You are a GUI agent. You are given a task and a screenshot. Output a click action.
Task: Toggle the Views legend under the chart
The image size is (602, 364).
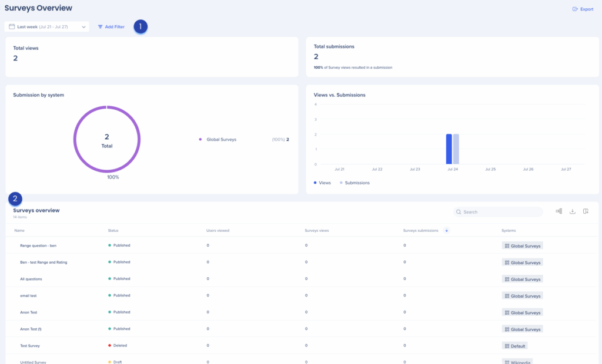[x=322, y=183]
